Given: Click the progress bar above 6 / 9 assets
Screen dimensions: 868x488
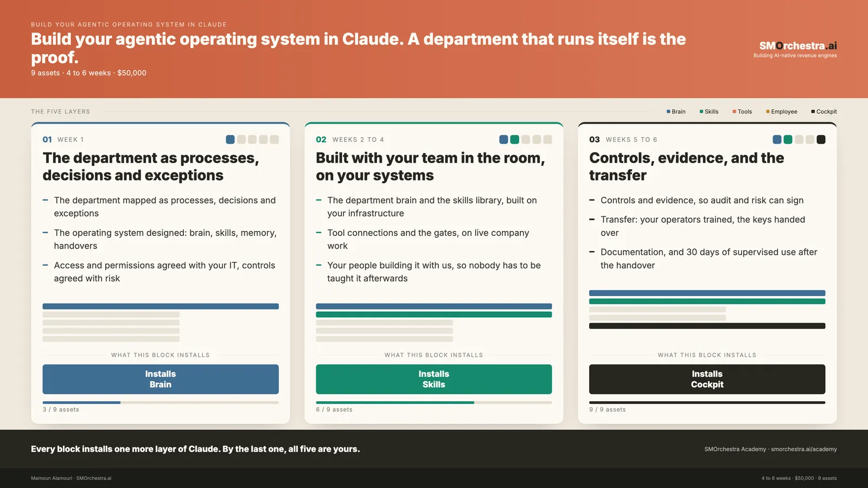Looking at the screenshot, I should pyautogui.click(x=434, y=402).
